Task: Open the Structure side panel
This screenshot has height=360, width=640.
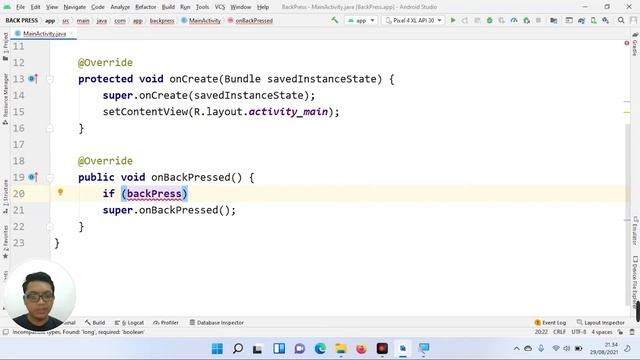Action: click(5, 196)
